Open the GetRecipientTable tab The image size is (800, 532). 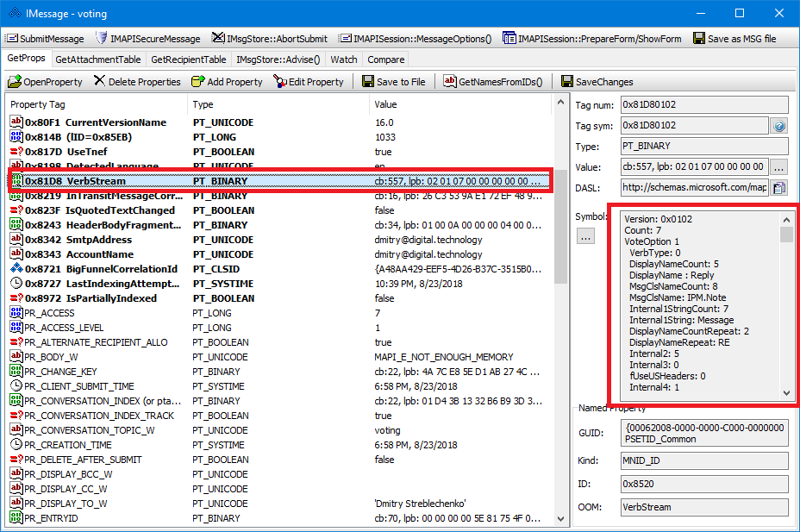coord(188,59)
